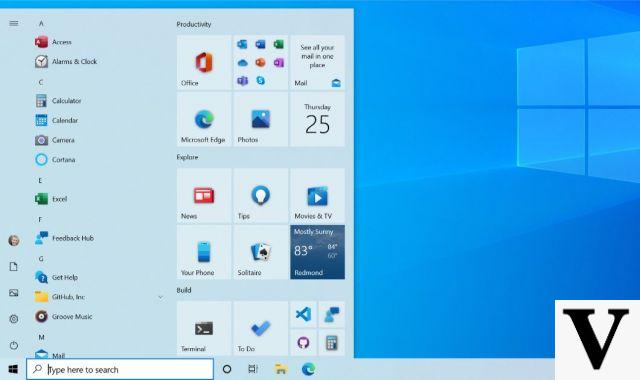Launch the Visual Studio Code small tile
Screen dimensions: 640x380
click(303, 315)
